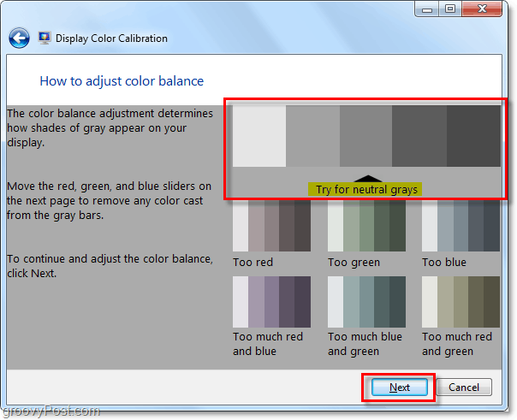
Task: Click the 'Too much red and green' swatch
Action: (x=461, y=302)
